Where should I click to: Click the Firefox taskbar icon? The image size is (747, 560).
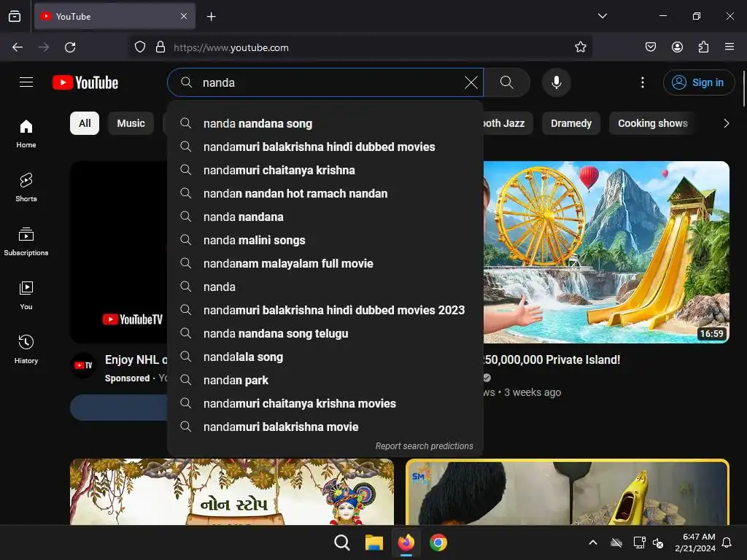[406, 542]
